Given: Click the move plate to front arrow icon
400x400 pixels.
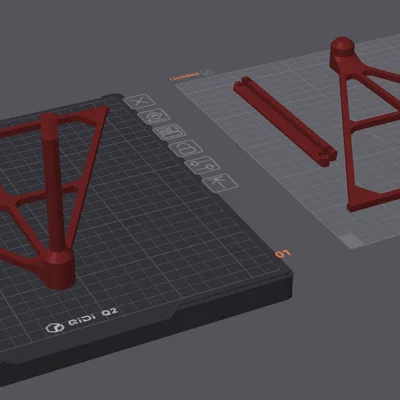Looking at the screenshot, I should (220, 182).
